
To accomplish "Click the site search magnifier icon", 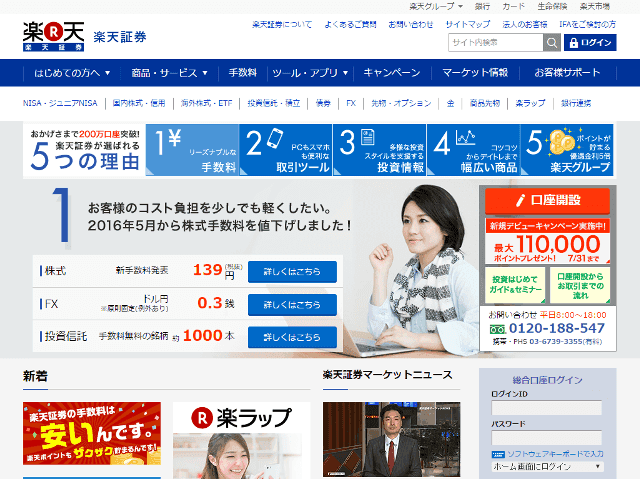I will click(552, 42).
